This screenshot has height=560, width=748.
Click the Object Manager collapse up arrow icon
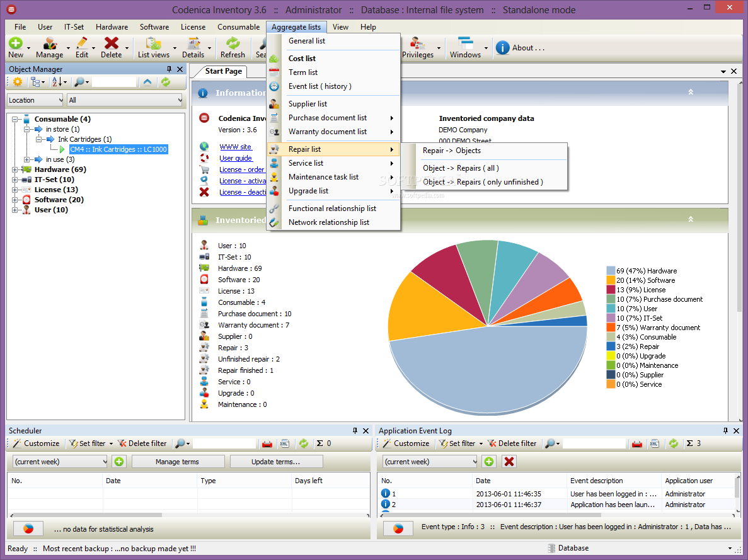pyautogui.click(x=147, y=82)
